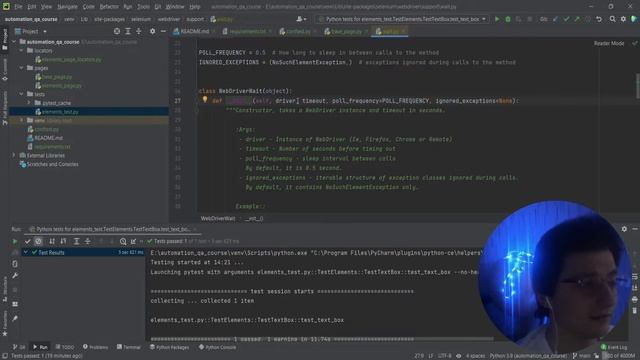Open the Refactor menu

pos(109,7)
